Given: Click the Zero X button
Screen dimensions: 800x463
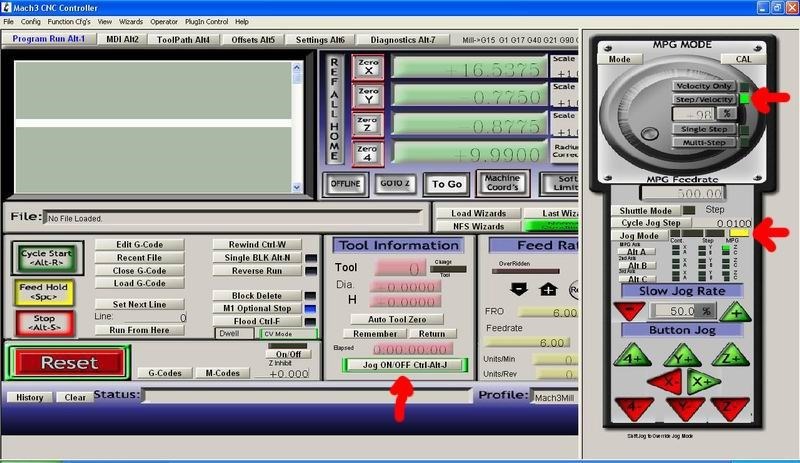Looking at the screenshot, I should [x=368, y=67].
